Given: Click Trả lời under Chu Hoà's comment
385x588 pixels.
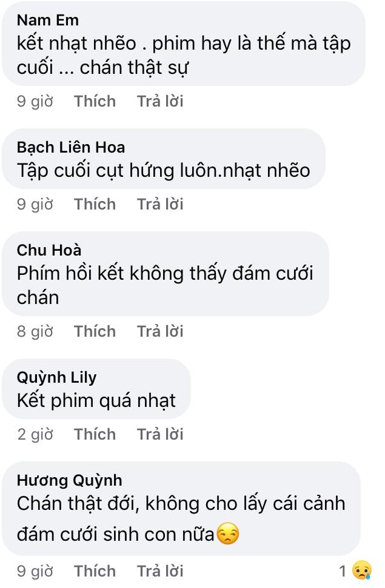Looking at the screenshot, I should tap(160, 331).
